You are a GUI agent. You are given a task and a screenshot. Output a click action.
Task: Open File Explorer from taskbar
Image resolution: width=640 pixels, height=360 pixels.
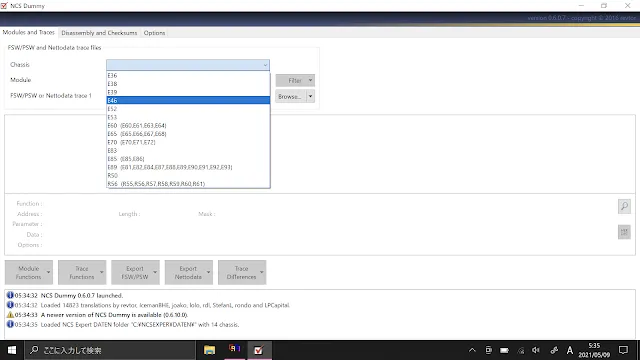click(x=209, y=350)
